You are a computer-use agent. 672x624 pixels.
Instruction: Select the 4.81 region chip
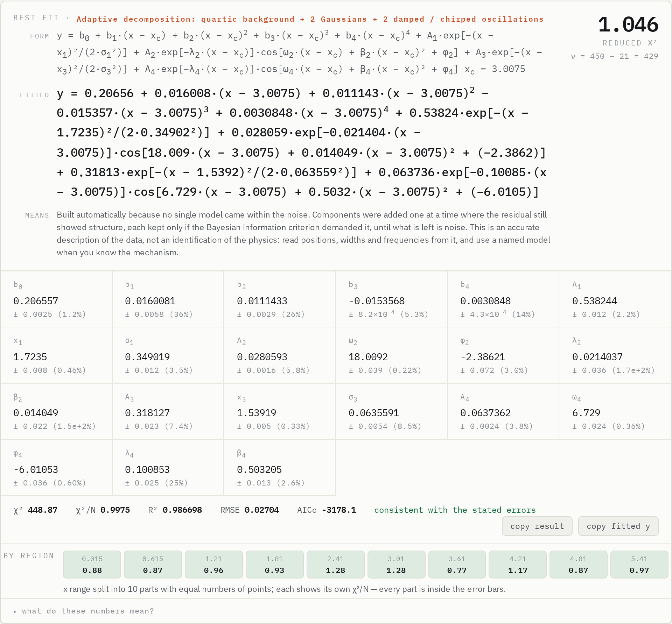(x=579, y=565)
